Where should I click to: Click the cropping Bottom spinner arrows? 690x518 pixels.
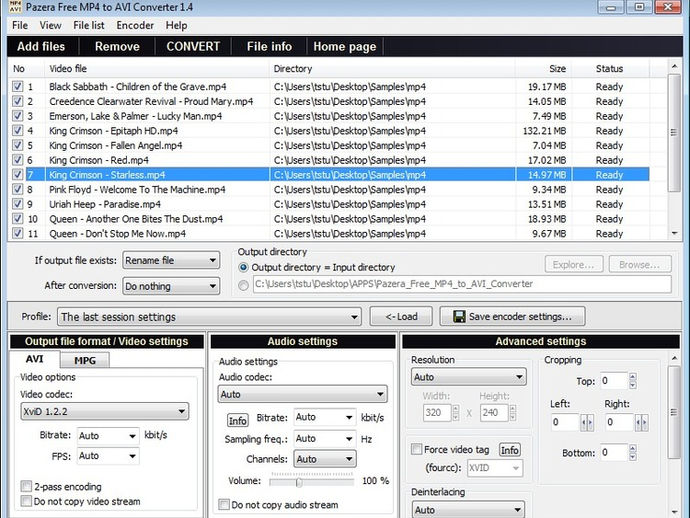tap(633, 452)
